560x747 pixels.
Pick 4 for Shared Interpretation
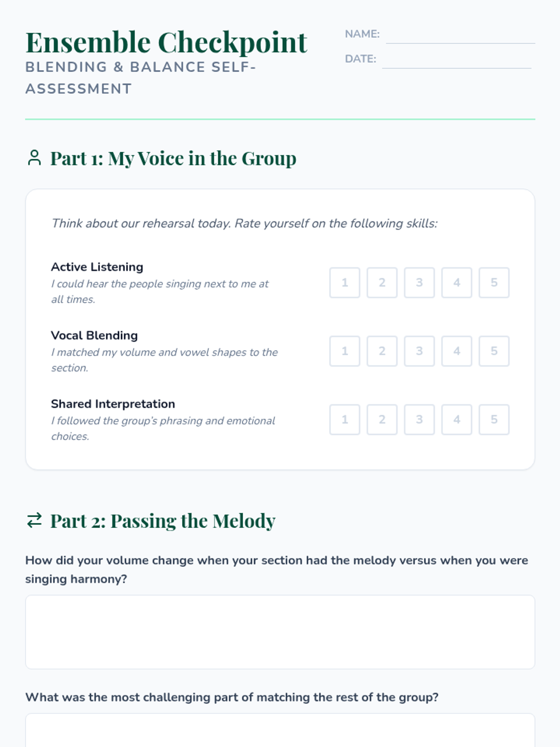tap(456, 419)
